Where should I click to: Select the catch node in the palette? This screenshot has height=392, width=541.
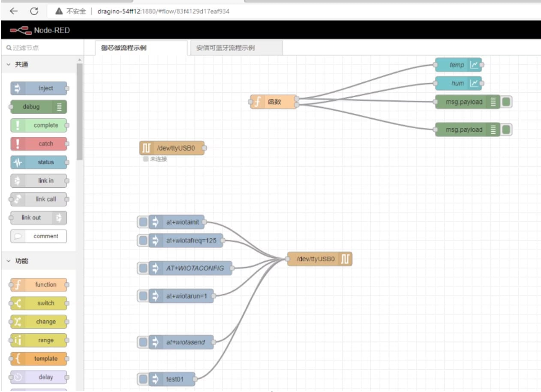click(x=39, y=144)
